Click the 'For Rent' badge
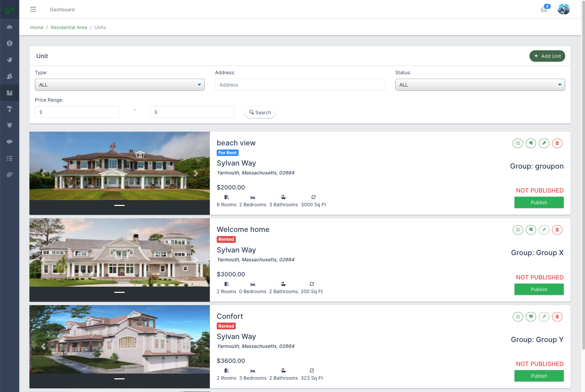Image resolution: width=585 pixels, height=392 pixels. 228,153
